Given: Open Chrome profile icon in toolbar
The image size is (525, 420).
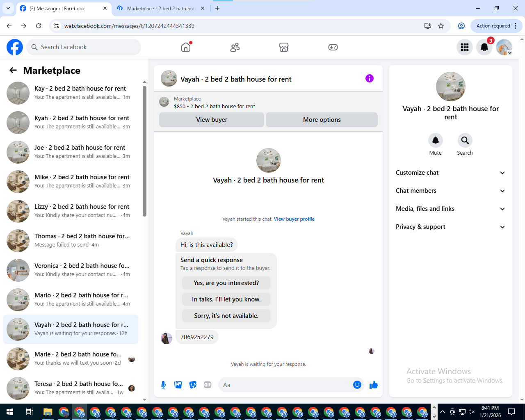Looking at the screenshot, I should click(461, 26).
